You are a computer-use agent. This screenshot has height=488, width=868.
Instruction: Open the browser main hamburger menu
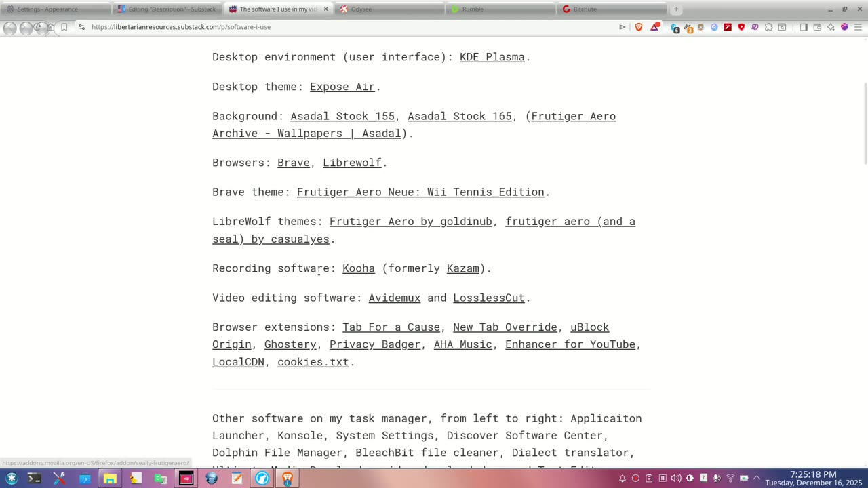(x=858, y=27)
